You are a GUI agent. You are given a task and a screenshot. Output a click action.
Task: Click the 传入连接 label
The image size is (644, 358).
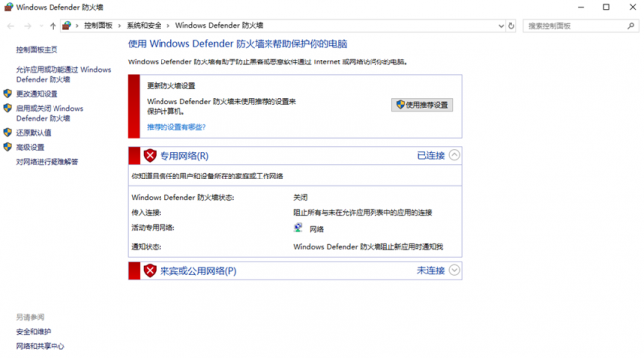coord(146,213)
